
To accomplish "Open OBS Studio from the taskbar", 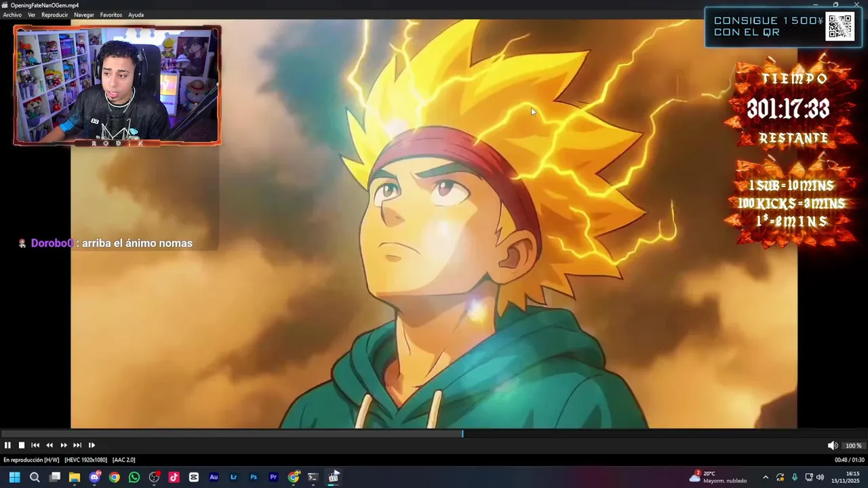I will [155, 477].
